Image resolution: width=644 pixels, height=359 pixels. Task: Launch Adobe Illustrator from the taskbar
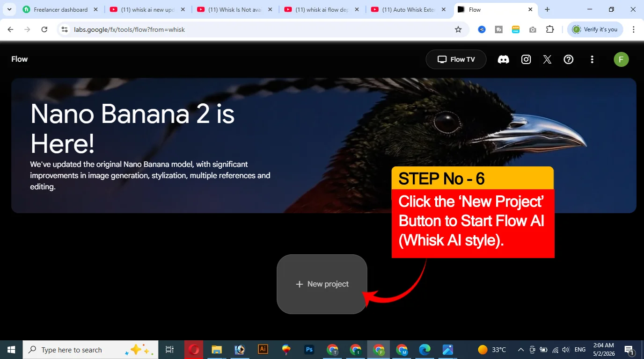coord(263,349)
